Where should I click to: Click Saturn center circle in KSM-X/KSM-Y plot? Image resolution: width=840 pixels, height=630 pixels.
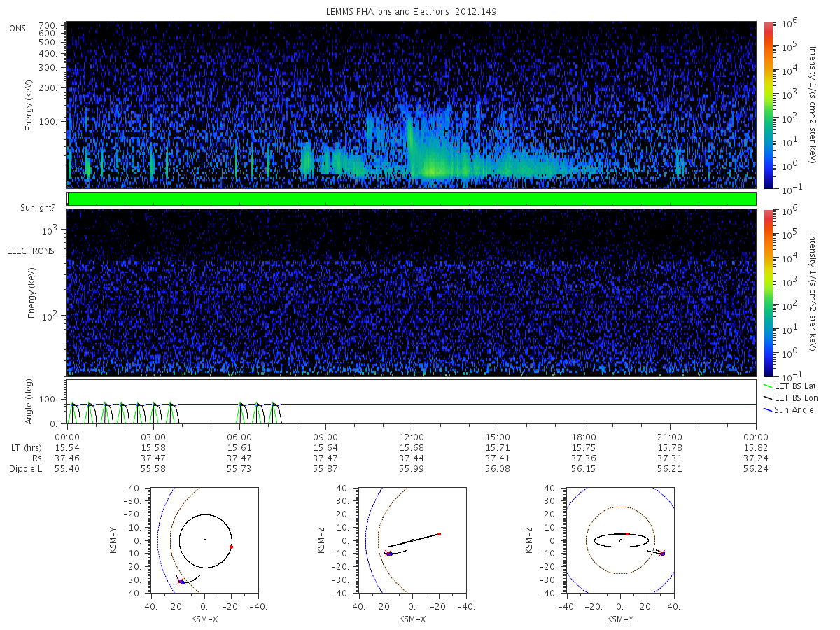coord(205,540)
